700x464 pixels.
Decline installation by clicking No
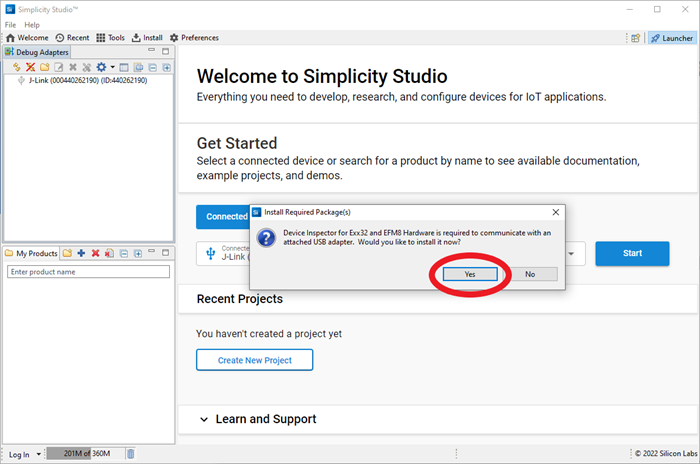[530, 274]
